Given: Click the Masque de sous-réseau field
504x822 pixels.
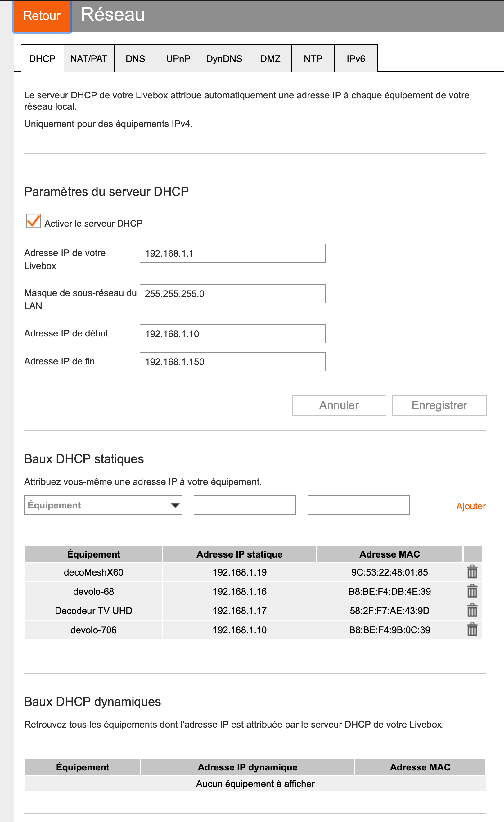Looking at the screenshot, I should pos(232,294).
